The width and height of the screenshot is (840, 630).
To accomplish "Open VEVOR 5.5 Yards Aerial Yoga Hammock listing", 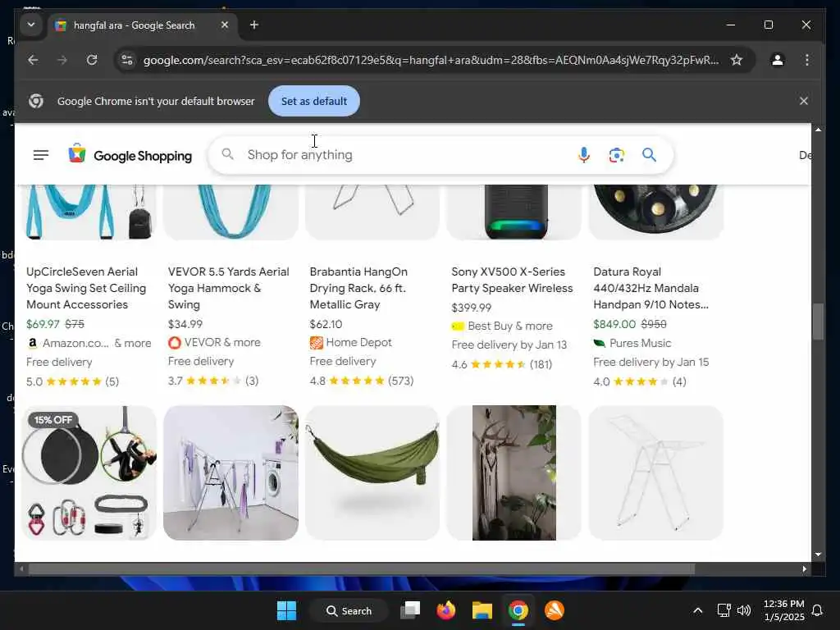I will pyautogui.click(x=229, y=288).
